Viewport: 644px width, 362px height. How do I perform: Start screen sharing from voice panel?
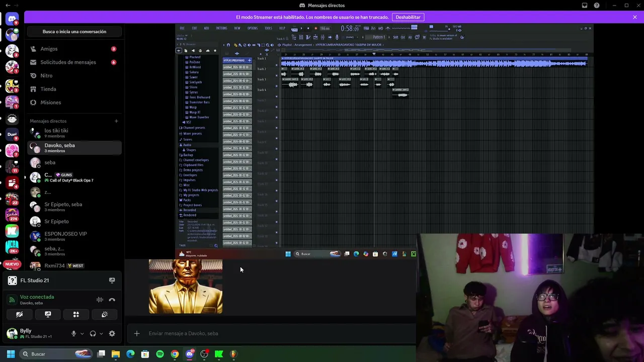point(48,314)
